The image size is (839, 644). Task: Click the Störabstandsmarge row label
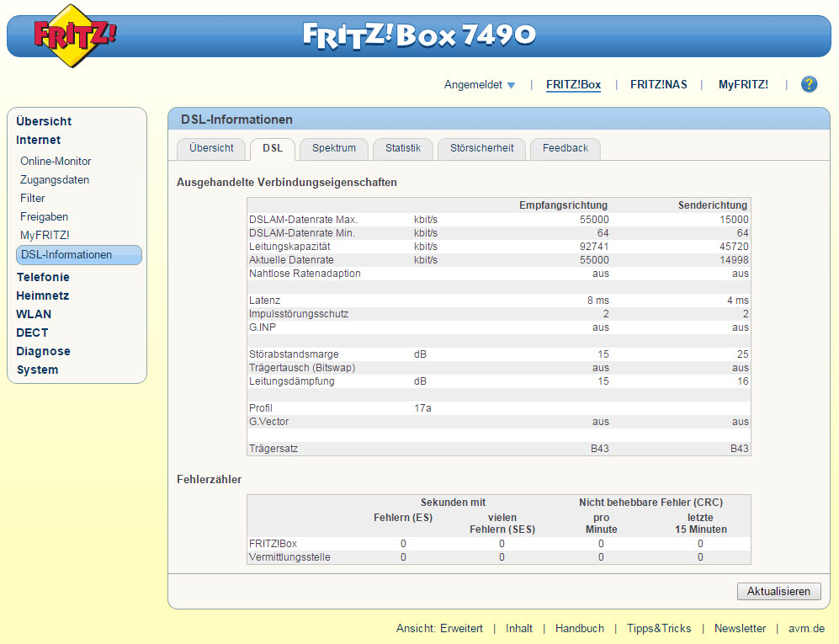pyautogui.click(x=294, y=354)
